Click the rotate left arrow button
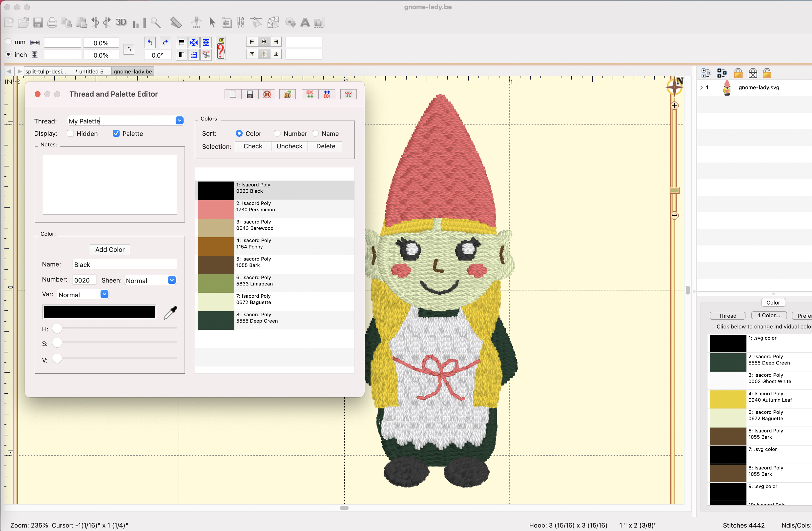The image size is (812, 531). [x=150, y=42]
